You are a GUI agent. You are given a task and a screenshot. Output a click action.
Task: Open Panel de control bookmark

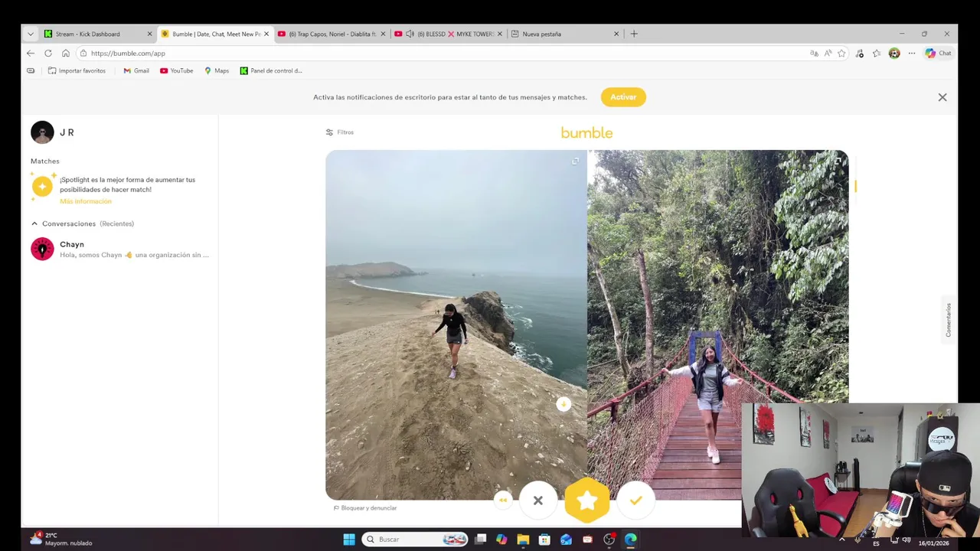click(x=271, y=70)
